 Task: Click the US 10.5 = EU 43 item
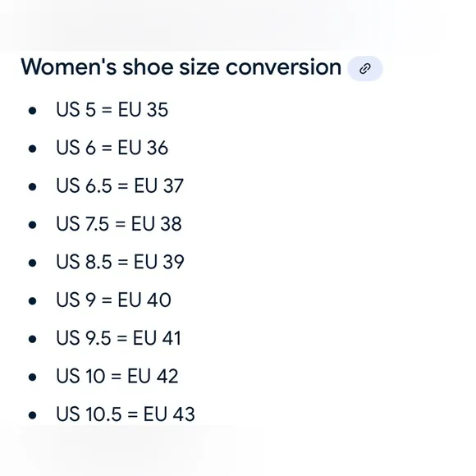126,414
